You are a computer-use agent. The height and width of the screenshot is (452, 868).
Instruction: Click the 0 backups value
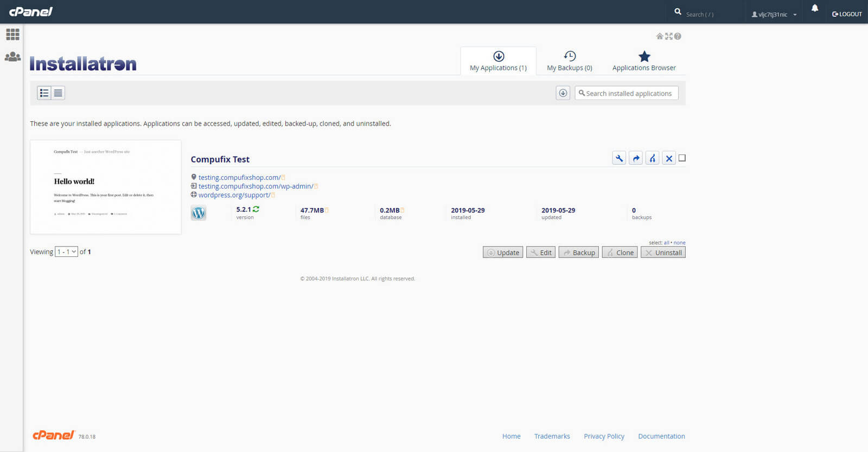click(634, 210)
